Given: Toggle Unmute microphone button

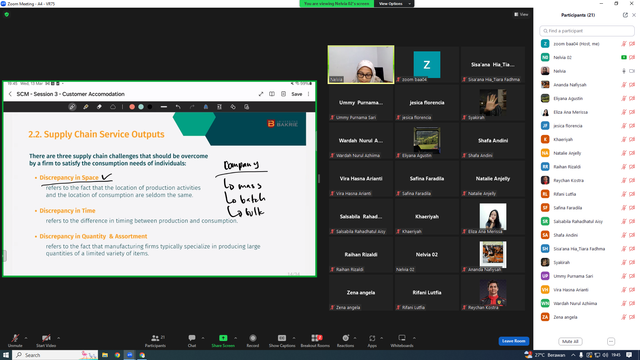Looking at the screenshot, I should point(15,340).
